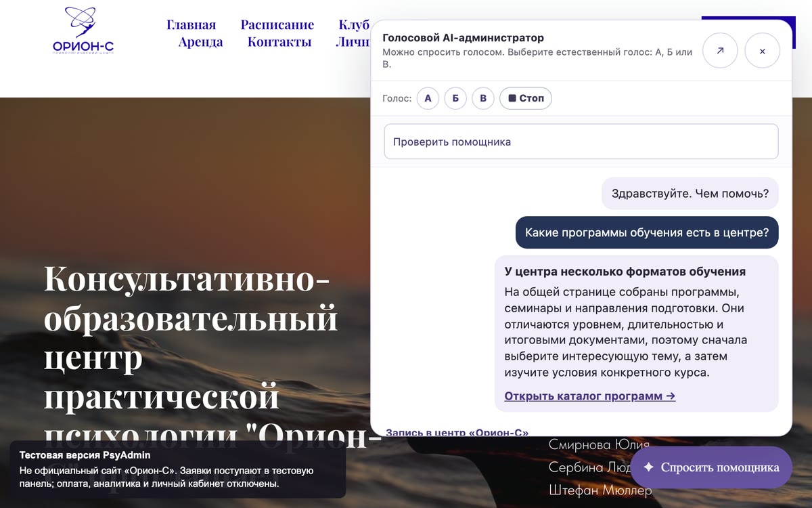
Task: Click the Орион-С logo
Action: (83, 30)
